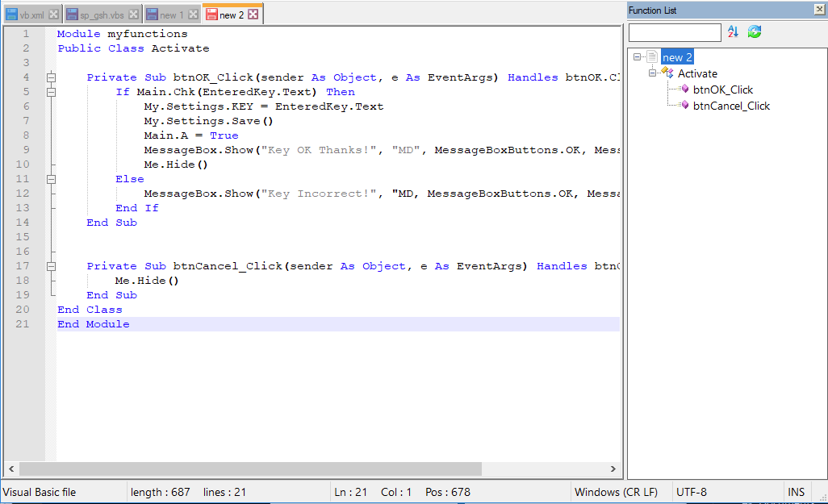Click the right arrow of horizontal scrollbar
Viewport: 828px width, 504px height.
click(x=613, y=469)
